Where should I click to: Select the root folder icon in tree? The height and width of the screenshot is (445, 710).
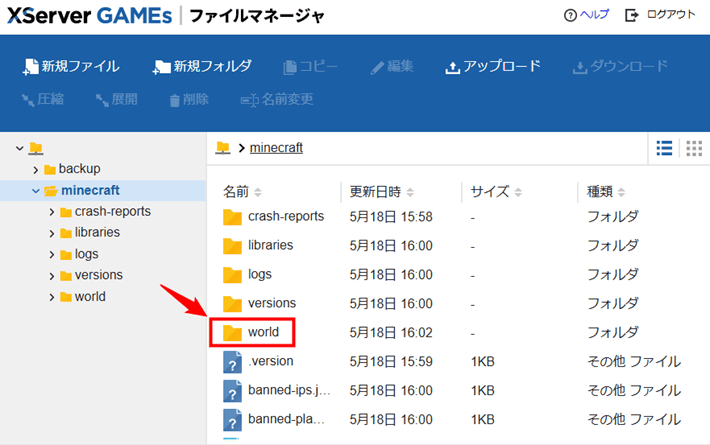tap(36, 148)
